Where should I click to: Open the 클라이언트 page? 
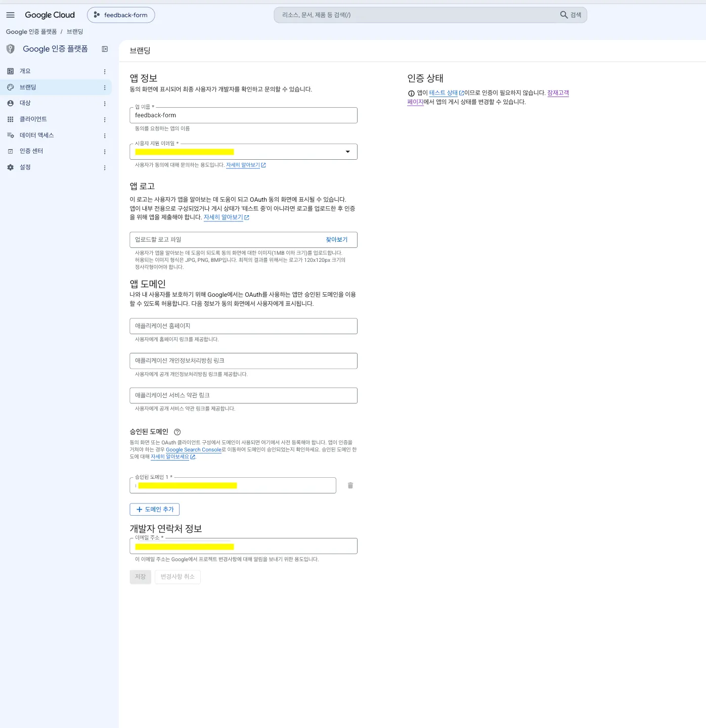(x=56, y=119)
